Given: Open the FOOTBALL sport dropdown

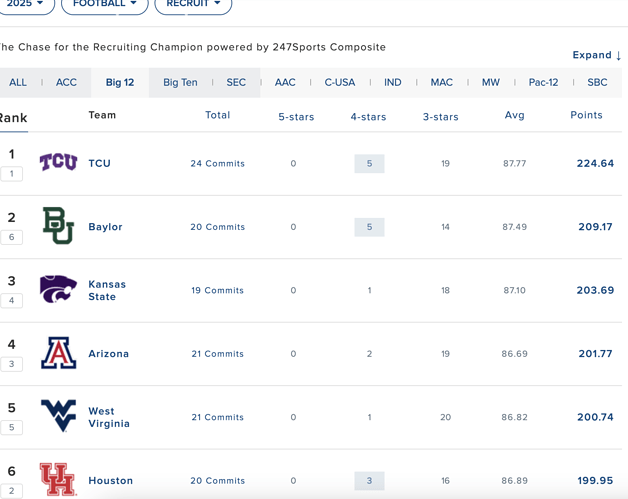Looking at the screenshot, I should [x=105, y=4].
